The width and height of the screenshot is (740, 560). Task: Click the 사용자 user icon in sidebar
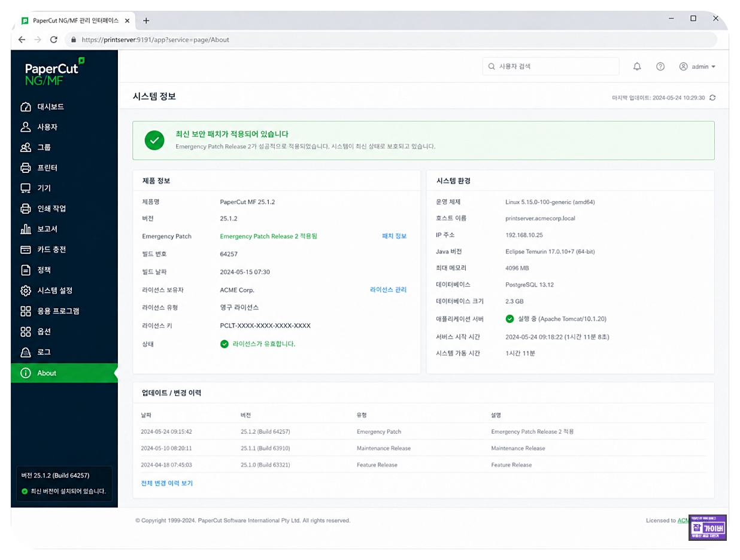[x=25, y=127]
